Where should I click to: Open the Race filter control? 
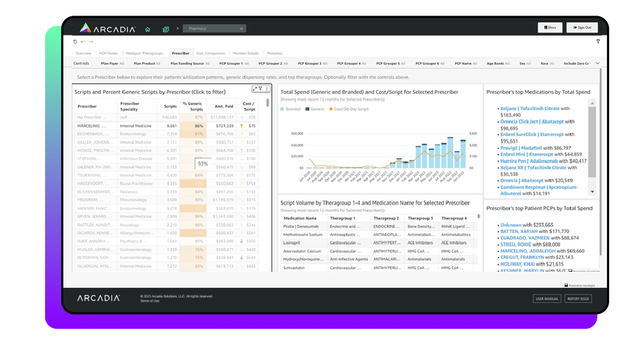547,63
